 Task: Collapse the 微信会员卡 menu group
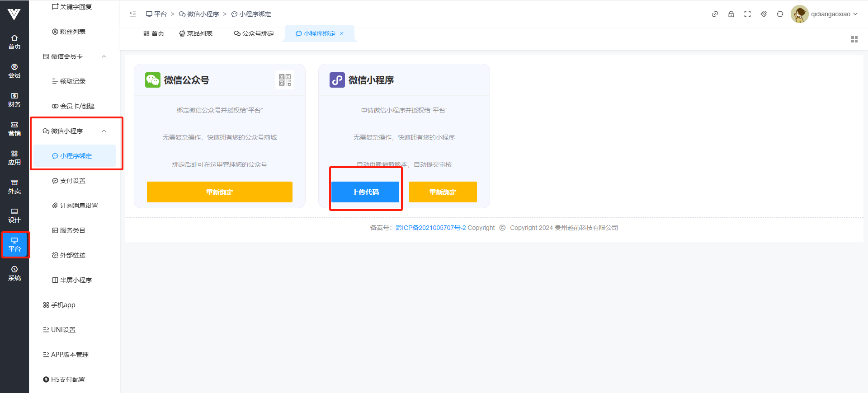click(104, 56)
